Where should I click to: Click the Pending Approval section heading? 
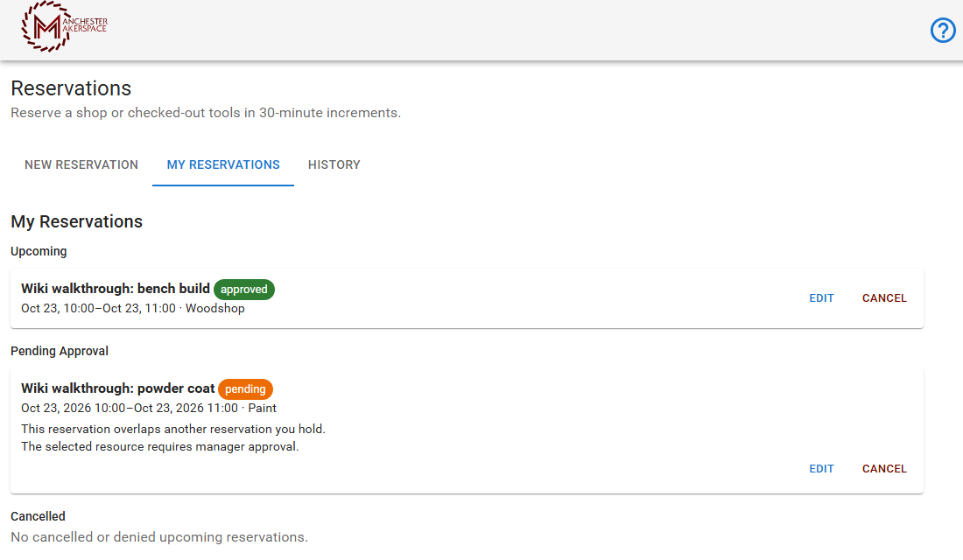[60, 351]
